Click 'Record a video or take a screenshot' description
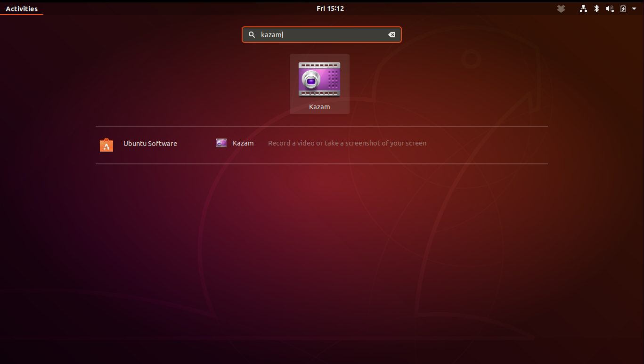Screen dimensions: 644x364 coord(347,143)
